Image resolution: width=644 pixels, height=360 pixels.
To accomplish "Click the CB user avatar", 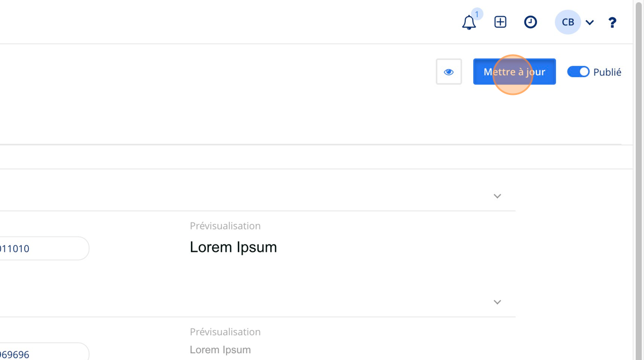I will (x=568, y=22).
